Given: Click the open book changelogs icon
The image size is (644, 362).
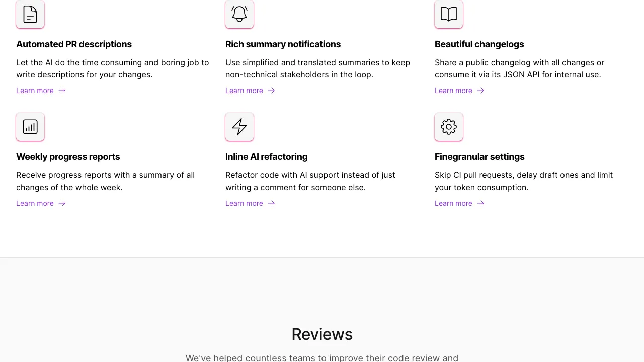Looking at the screenshot, I should click(x=449, y=14).
